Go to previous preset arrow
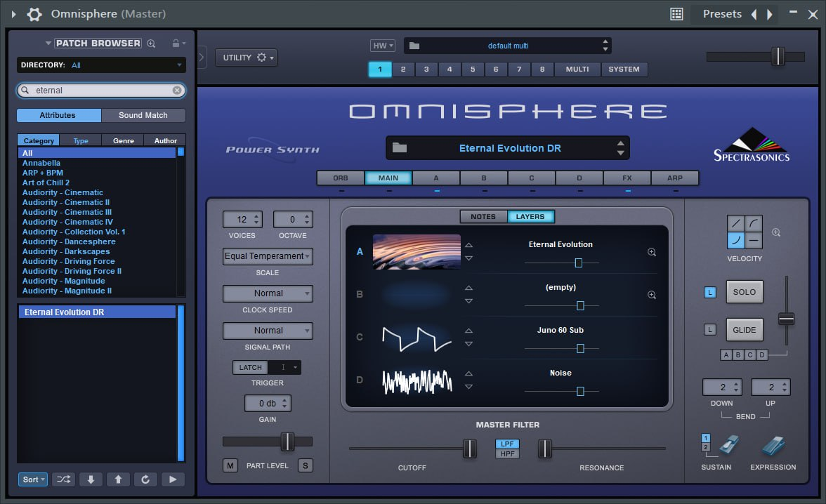The width and height of the screenshot is (826, 504). [x=754, y=14]
